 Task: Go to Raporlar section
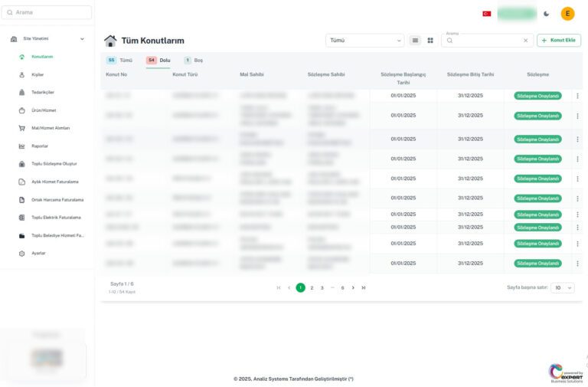[x=39, y=146]
